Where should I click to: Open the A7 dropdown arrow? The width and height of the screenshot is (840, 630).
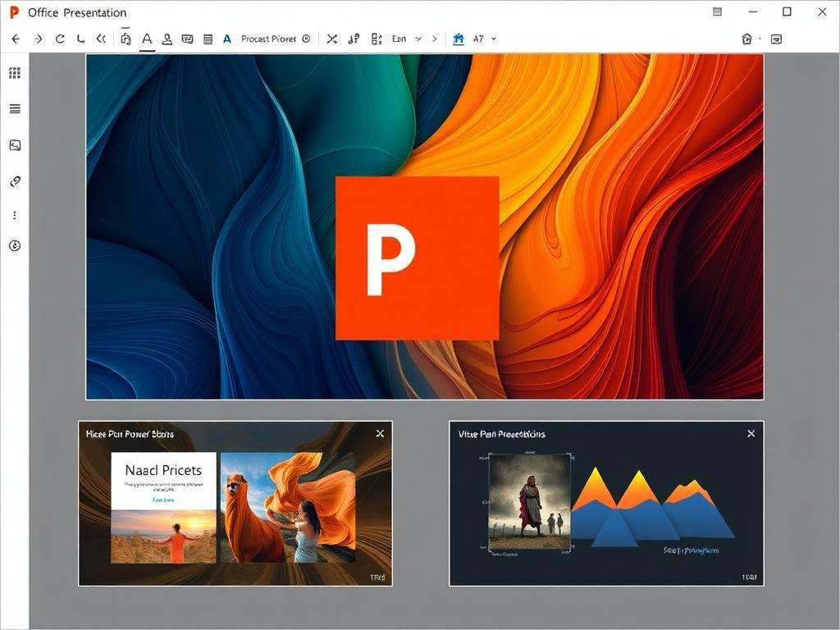click(493, 39)
